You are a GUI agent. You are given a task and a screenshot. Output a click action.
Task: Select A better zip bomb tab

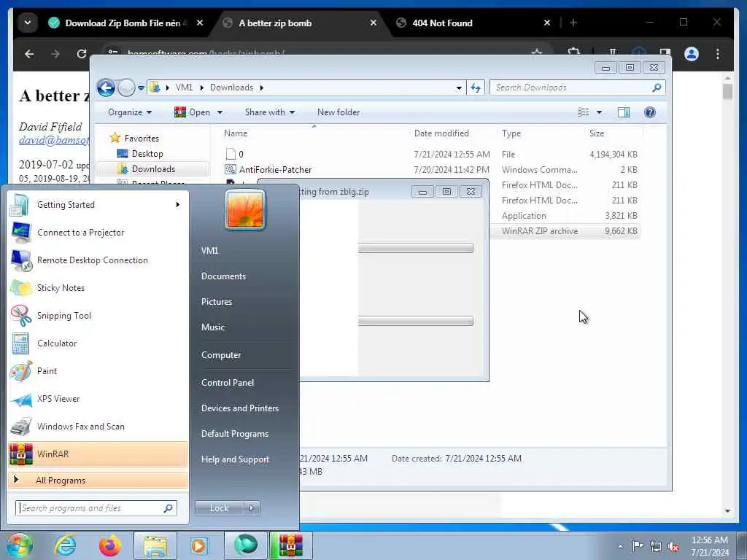[300, 23]
